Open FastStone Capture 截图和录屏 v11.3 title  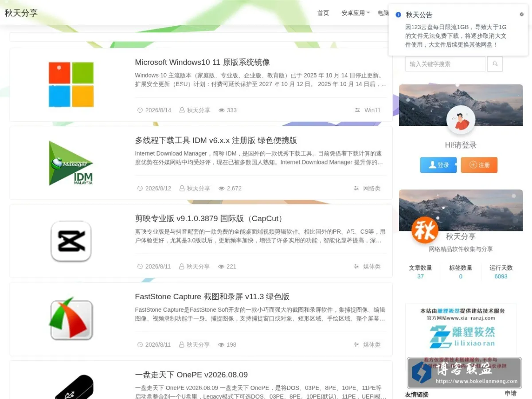coord(212,297)
